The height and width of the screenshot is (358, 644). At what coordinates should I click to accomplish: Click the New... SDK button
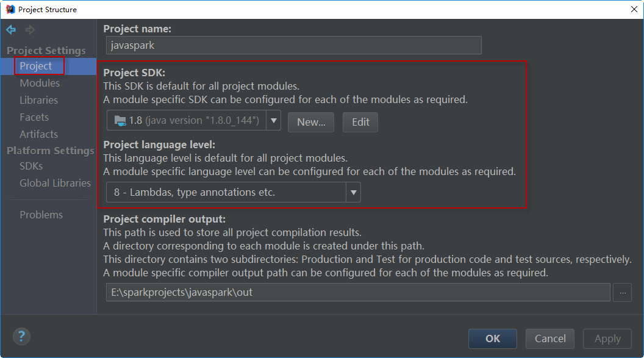coord(311,122)
